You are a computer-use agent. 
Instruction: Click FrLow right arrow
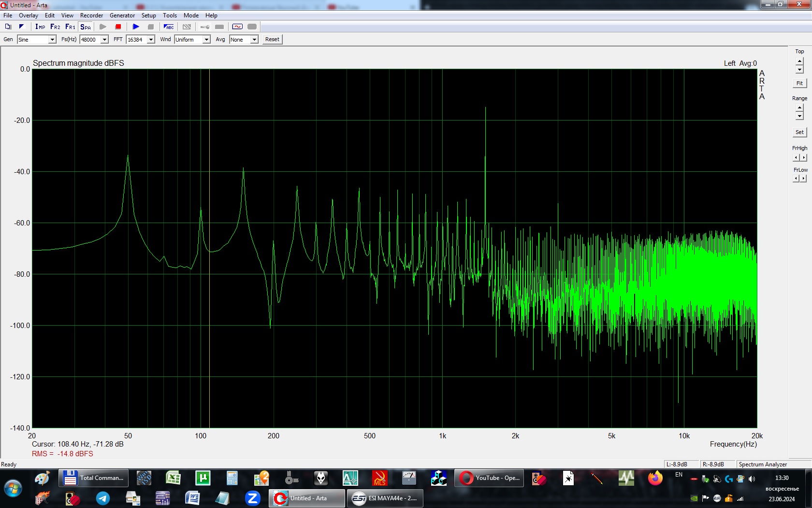pyautogui.click(x=804, y=179)
